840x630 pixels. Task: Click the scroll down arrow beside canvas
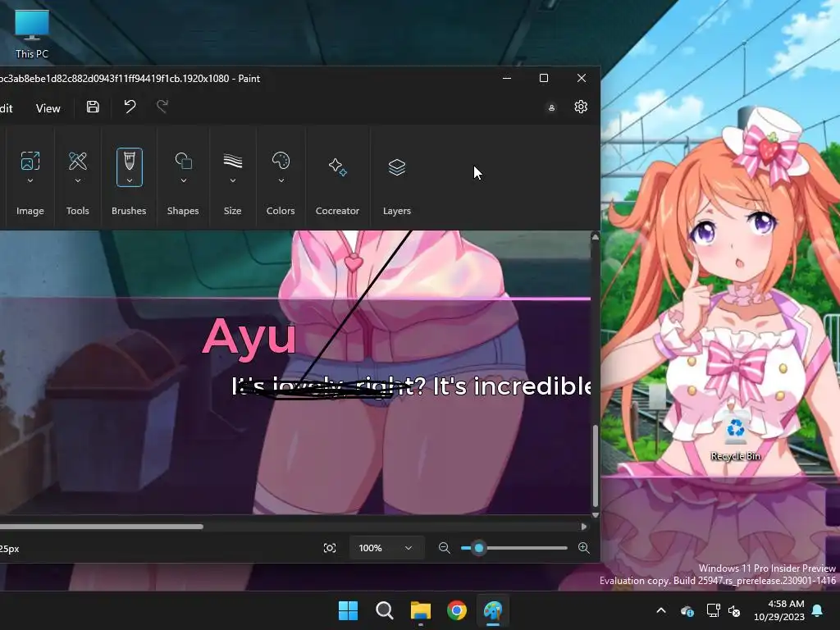coord(595,515)
